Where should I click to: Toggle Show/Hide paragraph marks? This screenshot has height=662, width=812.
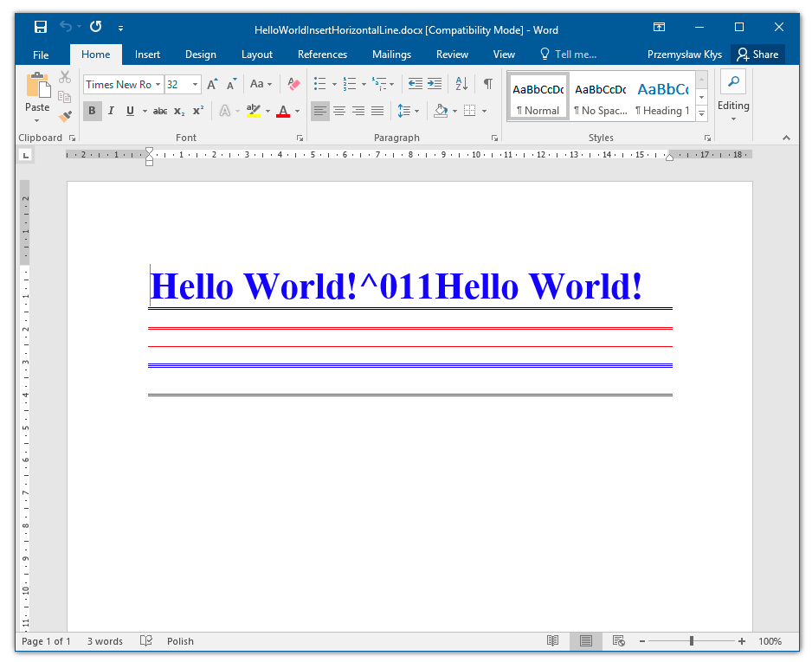pos(488,84)
